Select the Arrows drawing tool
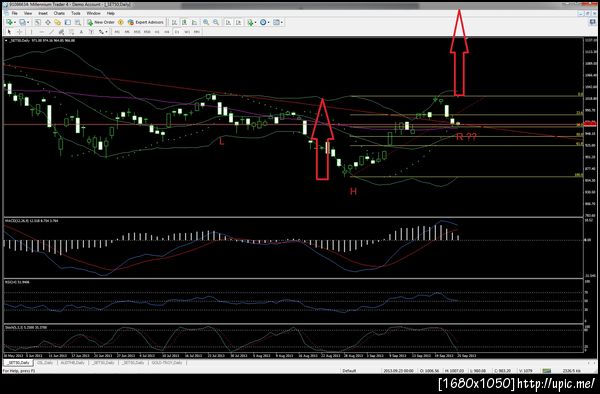Viewport: 600px width, 394px height. [x=101, y=32]
